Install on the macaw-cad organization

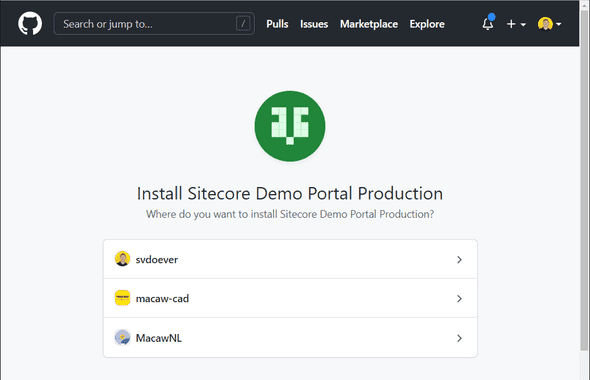(290, 298)
